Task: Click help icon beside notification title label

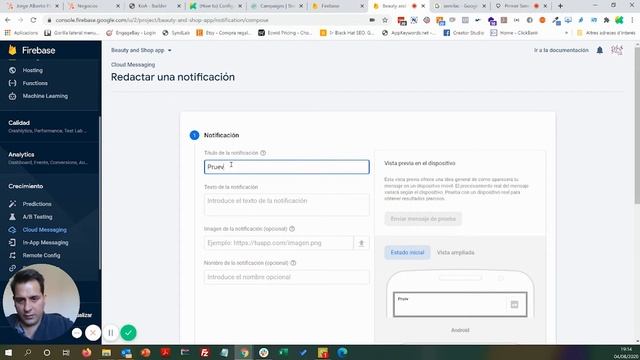Action: click(263, 153)
